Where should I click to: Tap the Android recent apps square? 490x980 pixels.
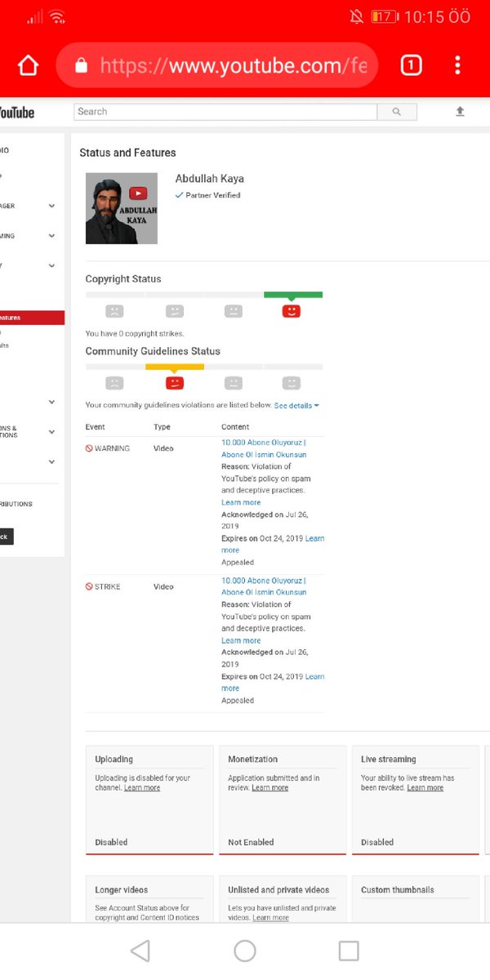click(x=349, y=951)
